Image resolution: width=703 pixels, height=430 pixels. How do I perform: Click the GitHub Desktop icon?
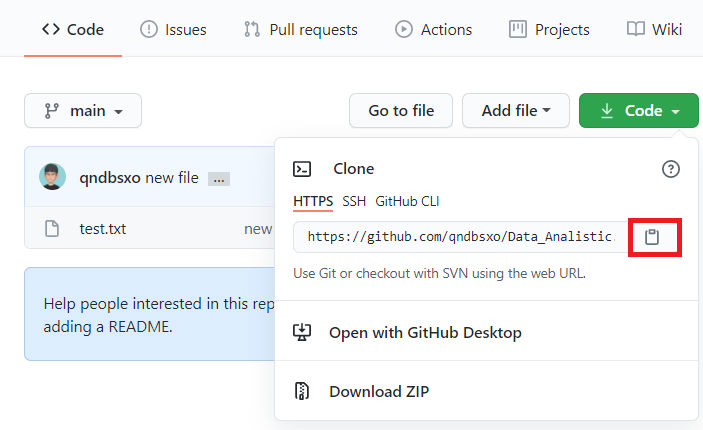302,332
